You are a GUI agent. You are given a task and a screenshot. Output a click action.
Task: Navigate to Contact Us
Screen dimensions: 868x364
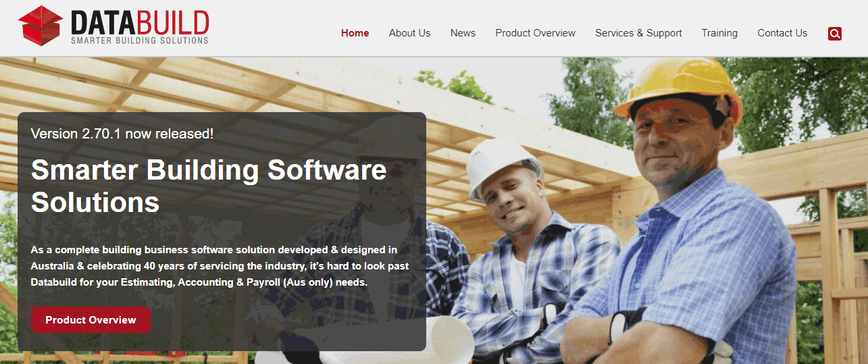782,33
